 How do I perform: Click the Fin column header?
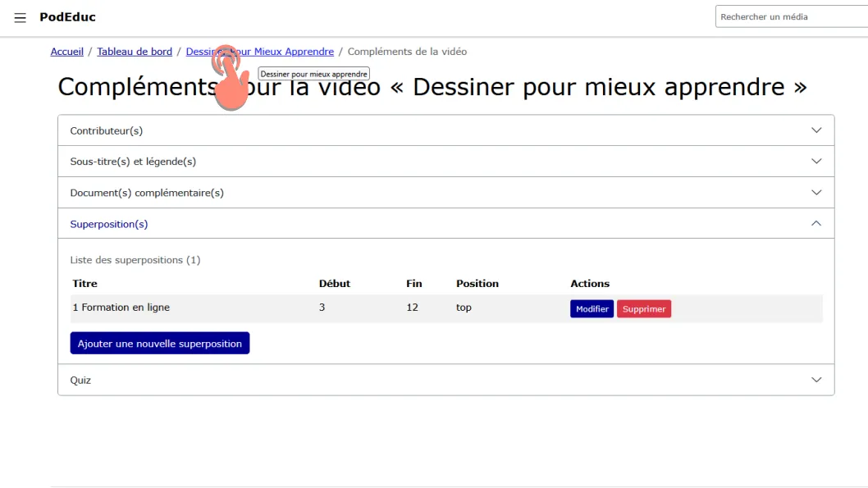click(414, 283)
